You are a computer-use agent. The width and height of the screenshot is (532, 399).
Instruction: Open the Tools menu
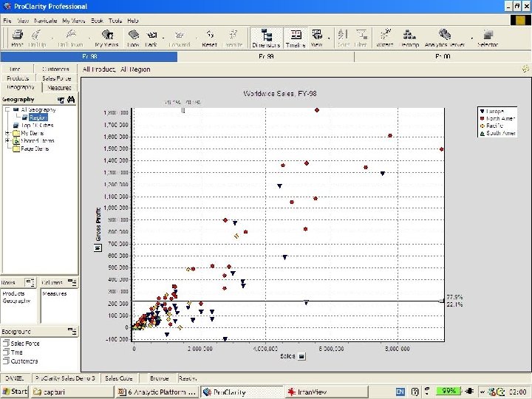115,21
